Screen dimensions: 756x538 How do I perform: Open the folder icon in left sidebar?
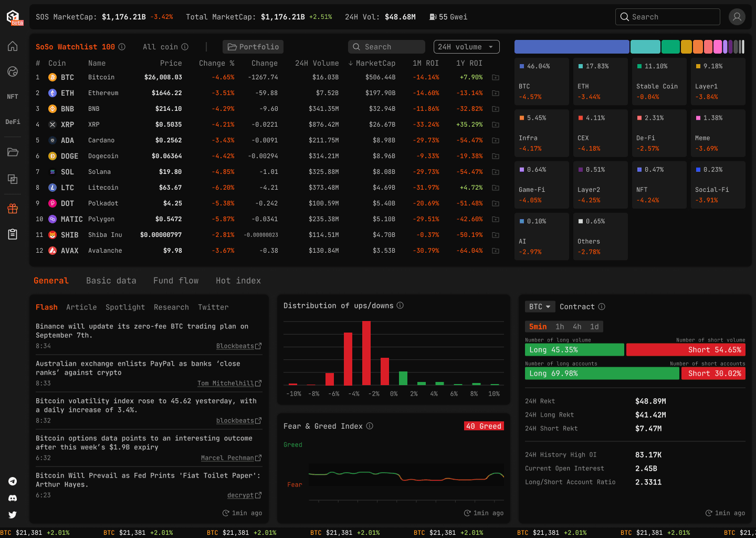tap(13, 152)
